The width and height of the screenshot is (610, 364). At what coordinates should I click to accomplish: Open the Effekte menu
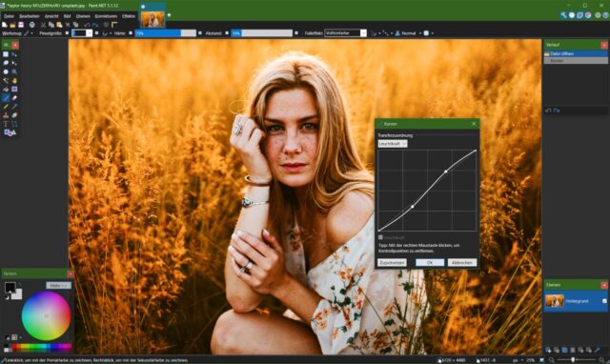pyautogui.click(x=129, y=16)
